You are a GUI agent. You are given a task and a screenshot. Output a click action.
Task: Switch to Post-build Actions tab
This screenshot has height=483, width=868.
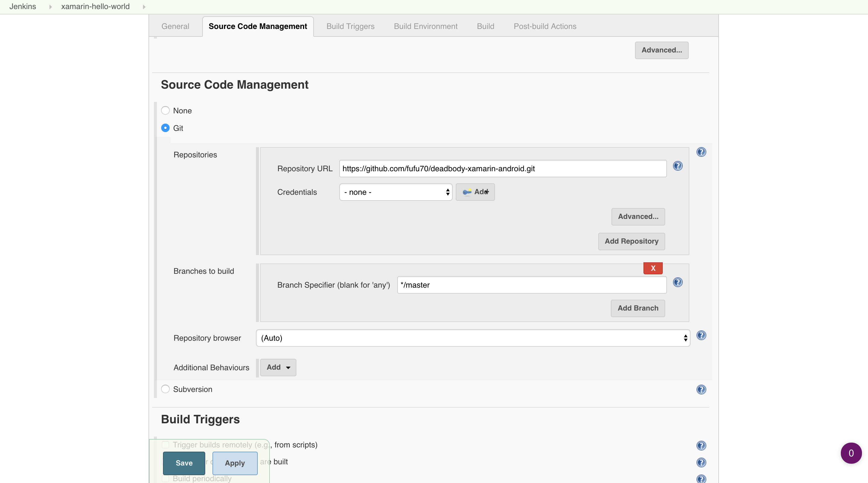(x=545, y=26)
